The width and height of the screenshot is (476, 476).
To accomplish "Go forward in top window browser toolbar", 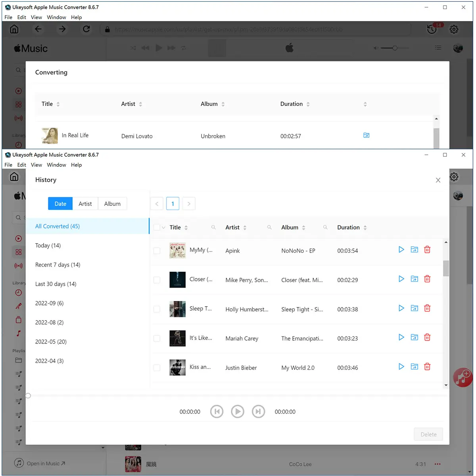I will tap(62, 29).
